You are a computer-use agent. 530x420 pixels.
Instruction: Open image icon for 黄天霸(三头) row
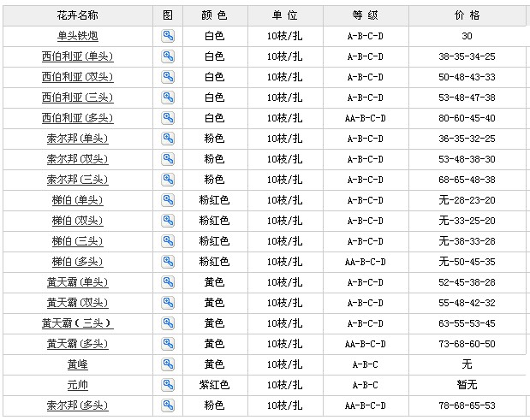tap(168, 323)
